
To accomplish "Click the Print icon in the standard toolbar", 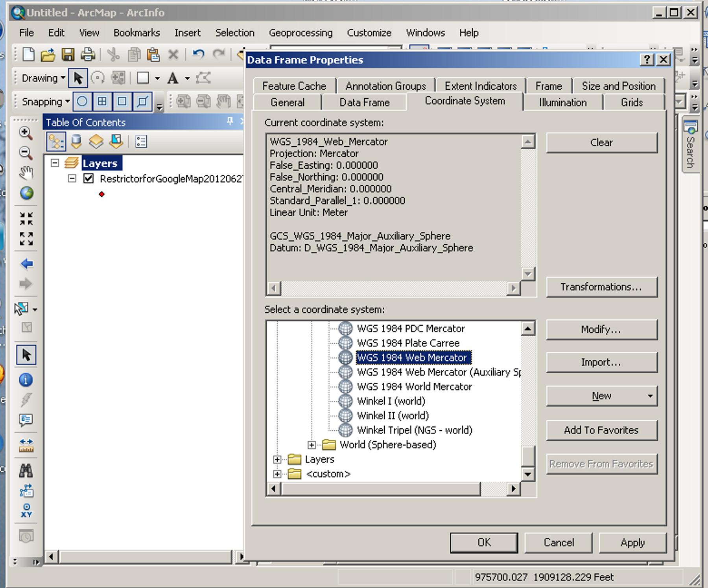I will coord(88,55).
